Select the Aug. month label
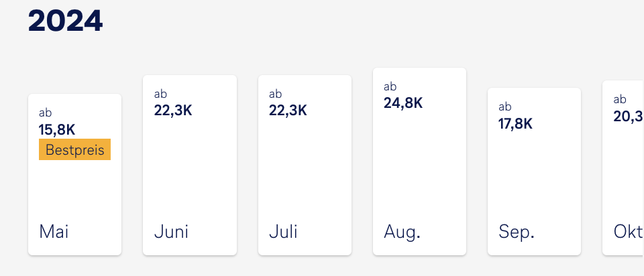 point(402,232)
